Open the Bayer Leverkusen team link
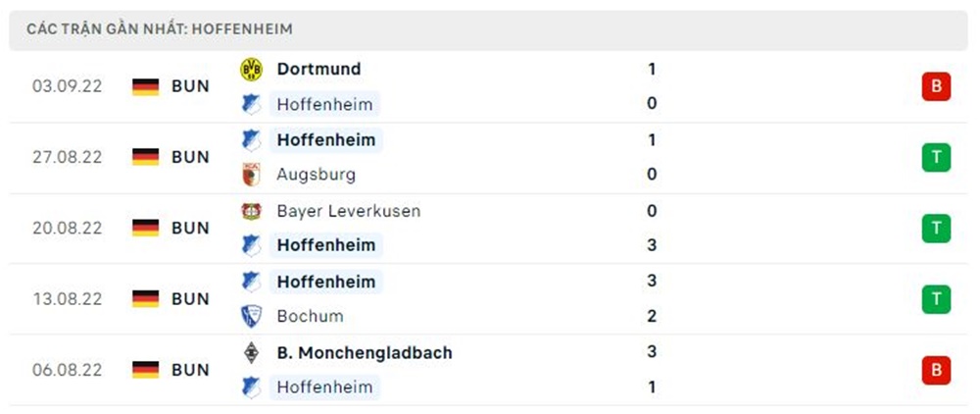Viewport: 980px width, 414px height. coord(349,211)
